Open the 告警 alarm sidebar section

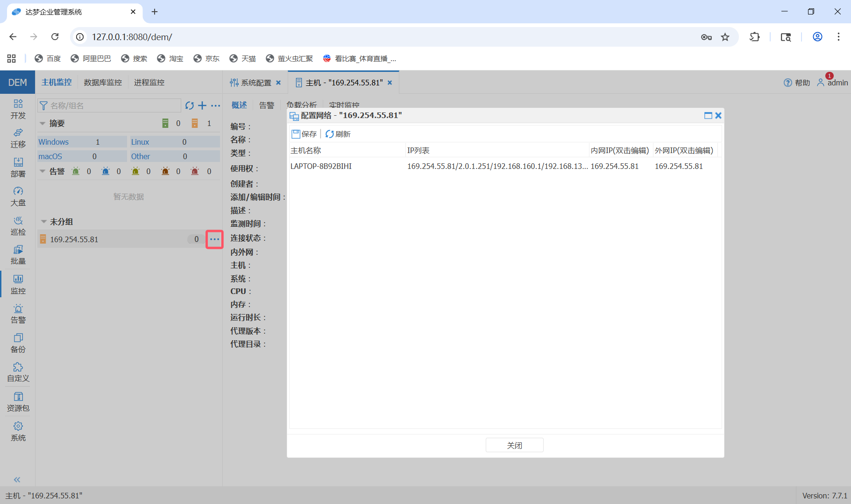tap(18, 314)
